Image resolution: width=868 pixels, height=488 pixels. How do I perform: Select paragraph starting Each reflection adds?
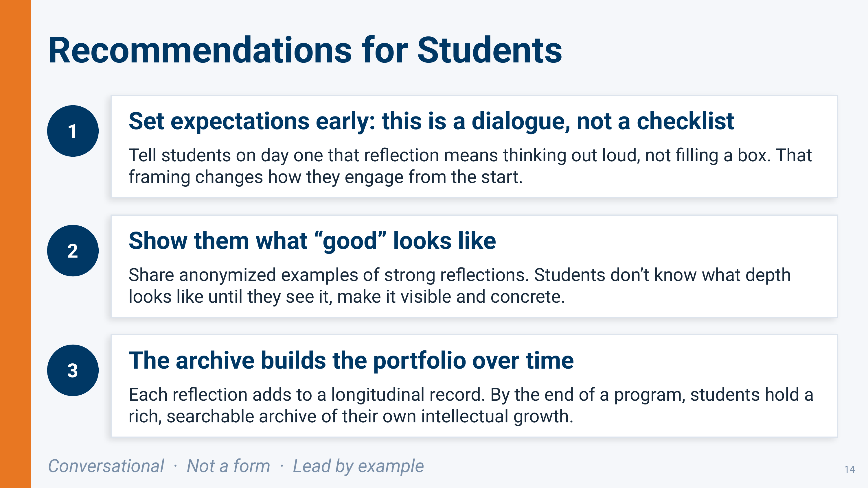coord(471,405)
